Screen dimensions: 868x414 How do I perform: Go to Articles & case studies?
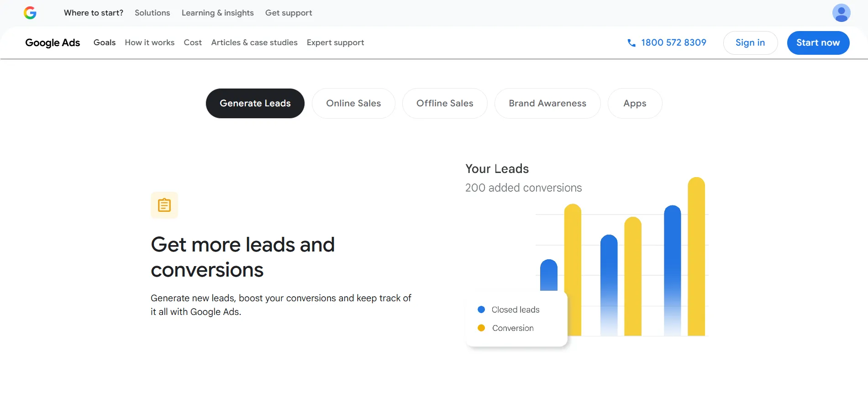coord(254,43)
